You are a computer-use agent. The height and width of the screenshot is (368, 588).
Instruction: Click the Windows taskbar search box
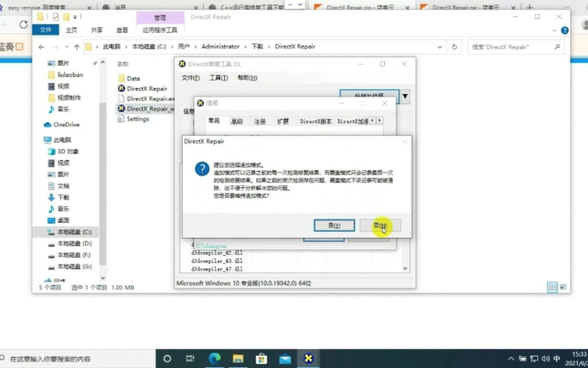point(77,359)
